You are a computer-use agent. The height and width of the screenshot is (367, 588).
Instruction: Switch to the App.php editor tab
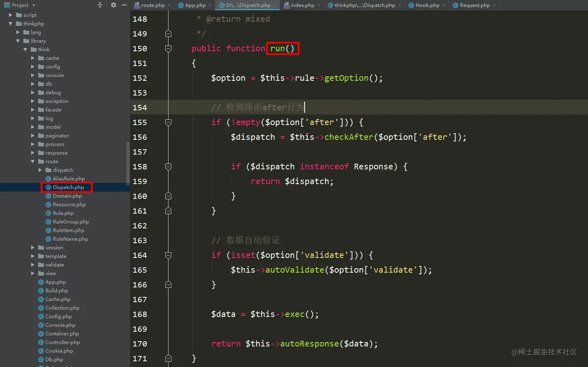pos(195,5)
